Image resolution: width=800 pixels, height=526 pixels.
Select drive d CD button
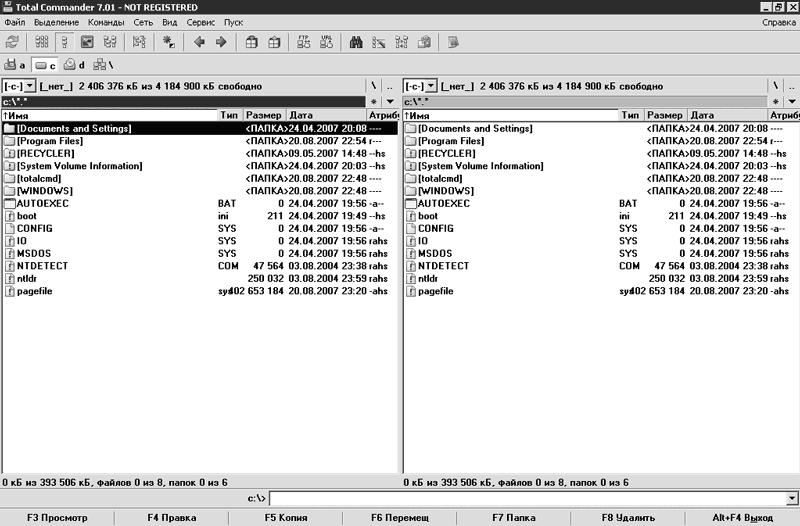tap(74, 65)
